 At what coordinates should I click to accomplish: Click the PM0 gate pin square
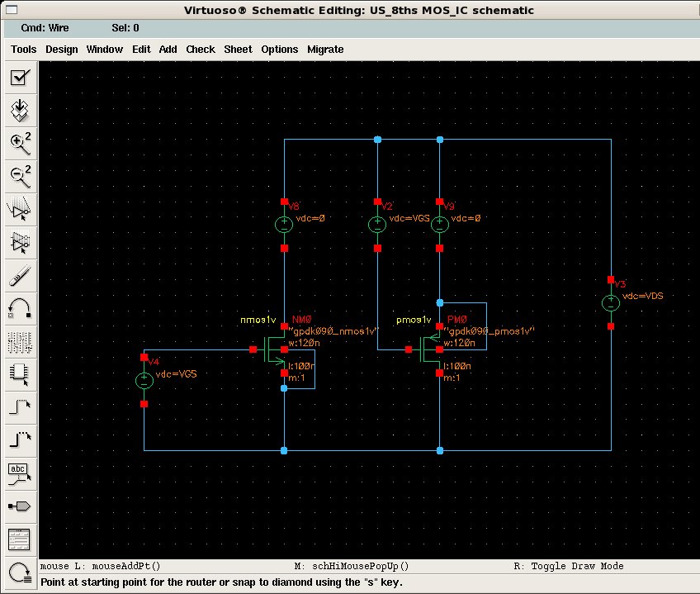pyautogui.click(x=409, y=349)
